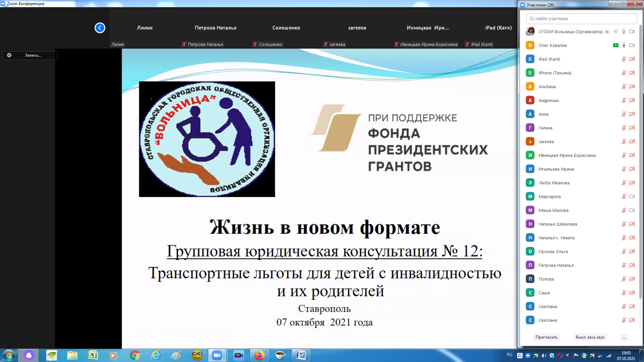Click the participants list vertical scrollbar
Viewport: 644px width, 362px height.
point(640,161)
